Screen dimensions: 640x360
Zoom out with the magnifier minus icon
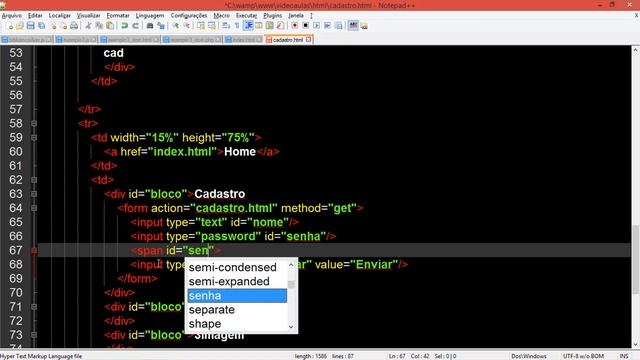187,26
